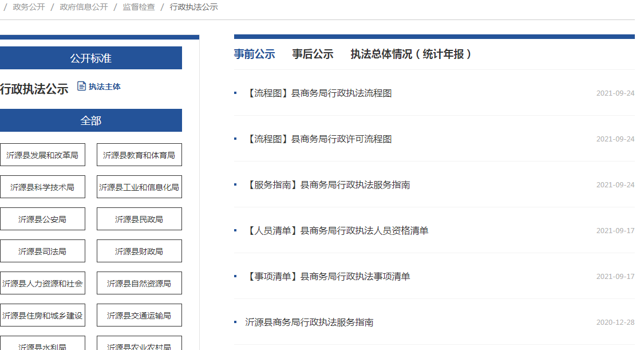Click 沂源县财政局 department button

tap(139, 251)
